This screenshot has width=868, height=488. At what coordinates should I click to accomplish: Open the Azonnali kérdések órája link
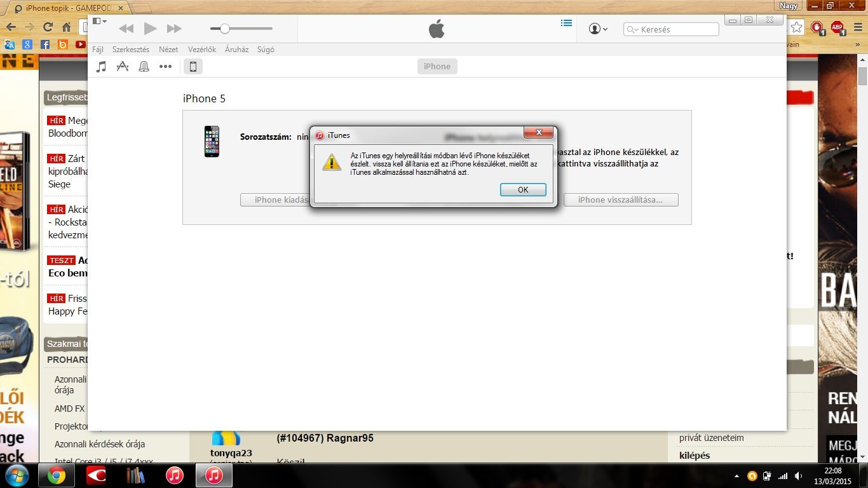(x=100, y=444)
